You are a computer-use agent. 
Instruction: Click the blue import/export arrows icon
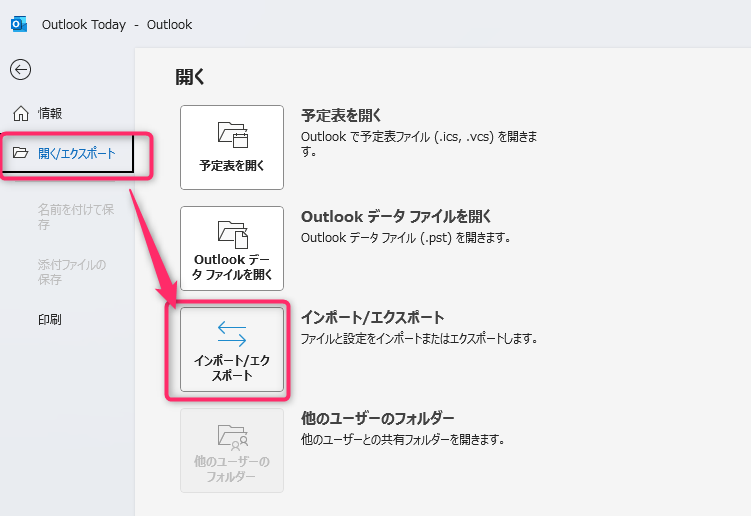pos(232,334)
